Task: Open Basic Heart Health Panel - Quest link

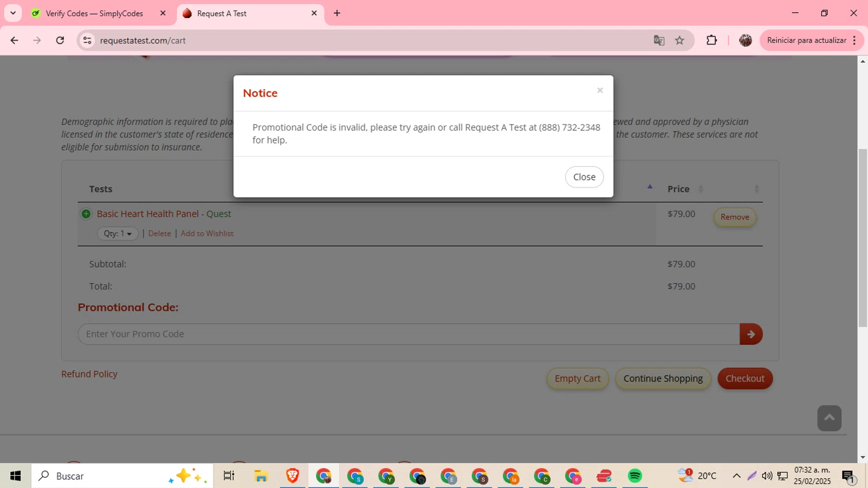Action: pos(164,214)
